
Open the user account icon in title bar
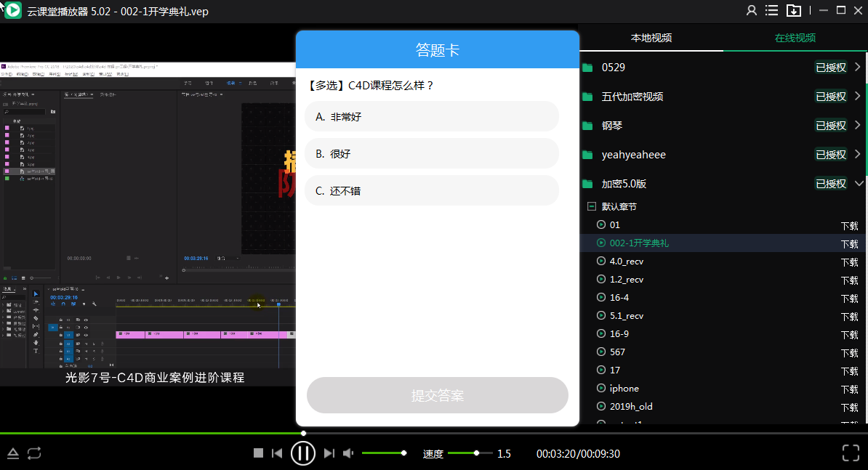click(753, 11)
